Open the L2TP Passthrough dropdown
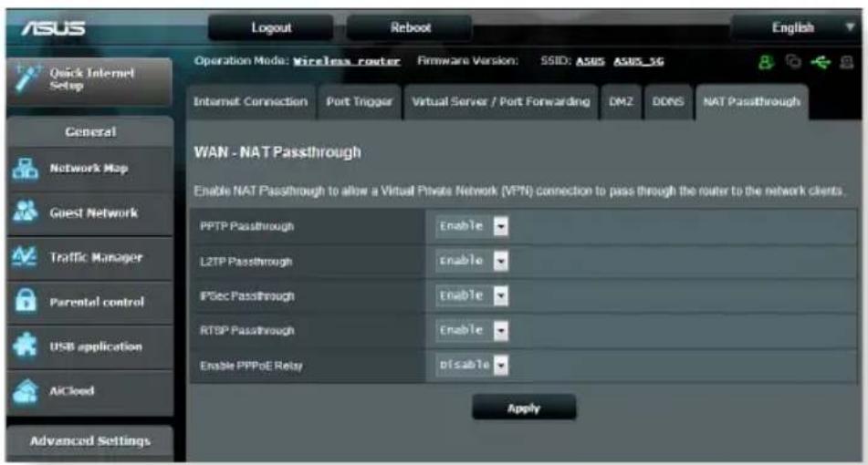 472,261
